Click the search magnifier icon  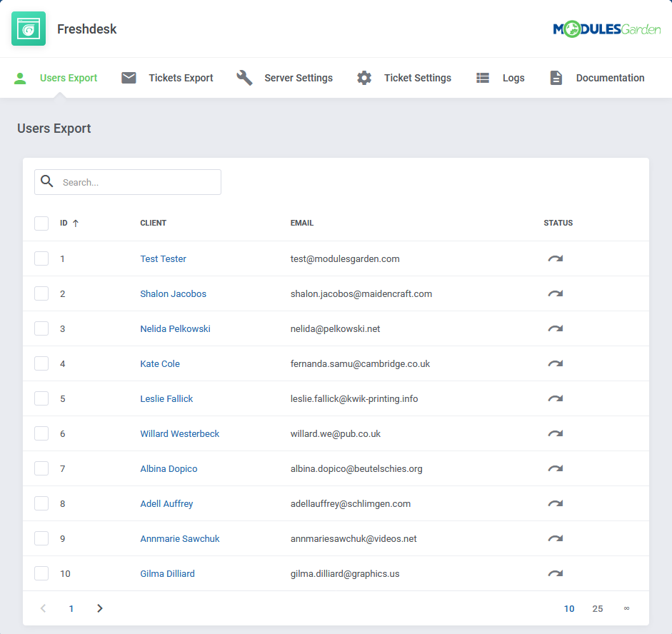click(x=47, y=181)
